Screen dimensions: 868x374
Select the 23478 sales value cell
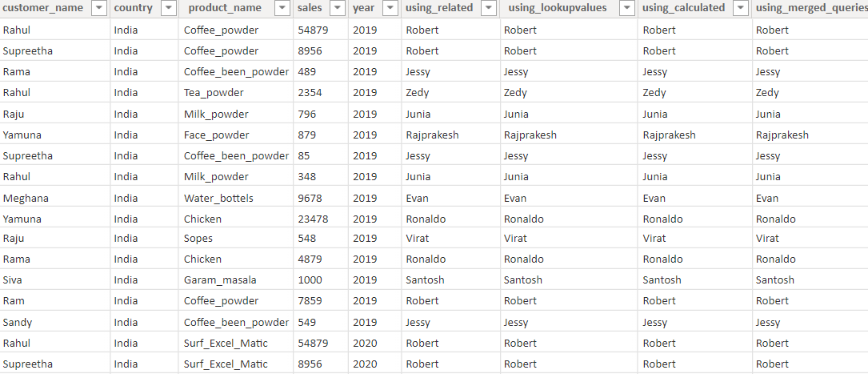(313, 219)
